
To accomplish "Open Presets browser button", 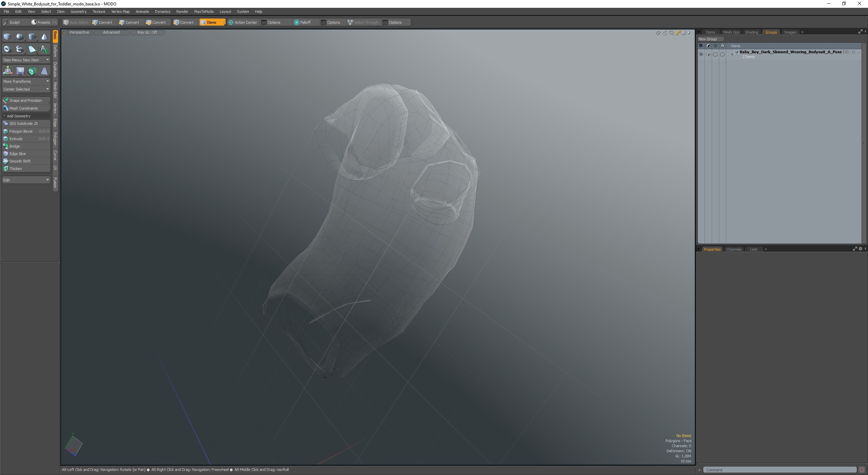I will (x=44, y=22).
